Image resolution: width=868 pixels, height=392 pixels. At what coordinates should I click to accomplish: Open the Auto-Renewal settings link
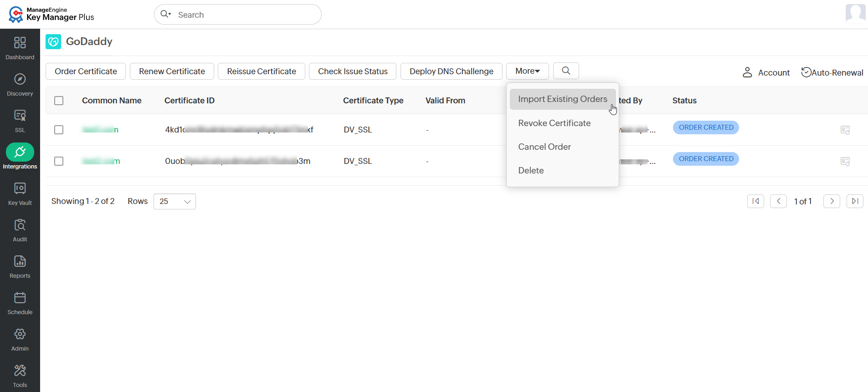point(832,72)
